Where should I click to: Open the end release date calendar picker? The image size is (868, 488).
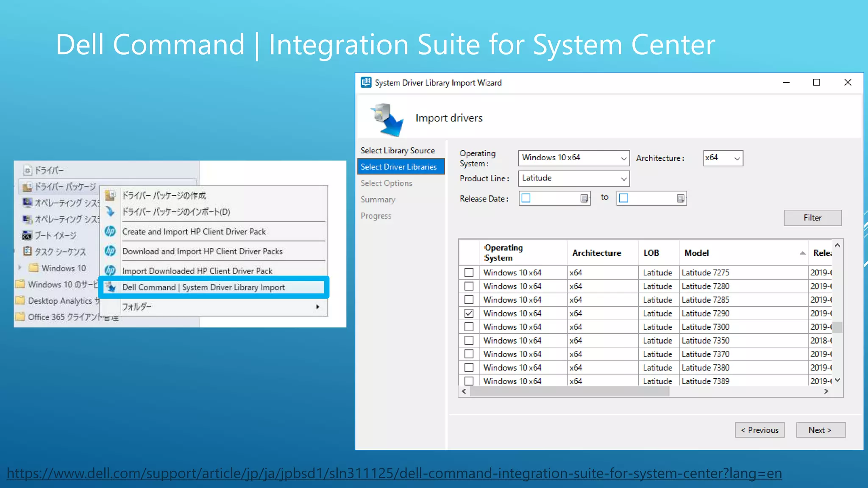680,198
